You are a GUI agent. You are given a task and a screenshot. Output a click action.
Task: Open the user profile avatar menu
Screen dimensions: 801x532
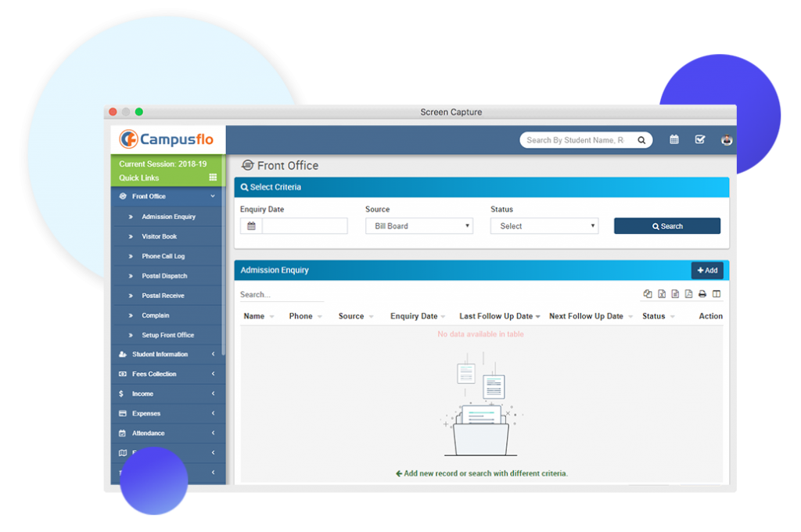(x=726, y=139)
